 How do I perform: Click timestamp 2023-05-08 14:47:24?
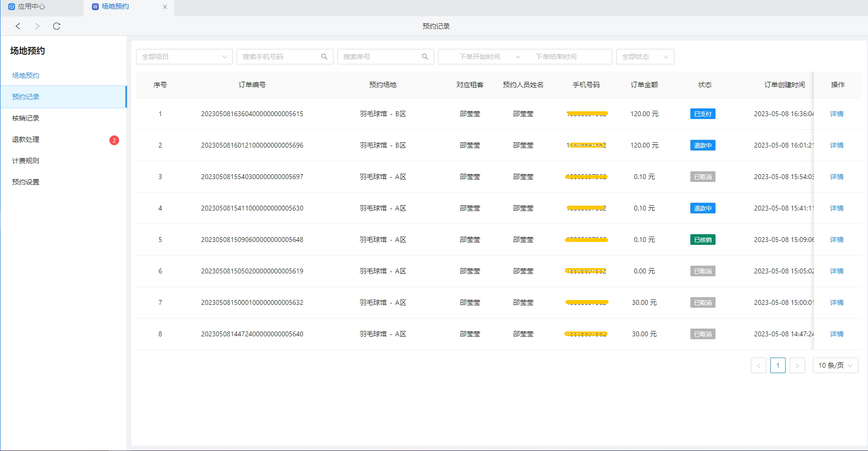coord(784,334)
